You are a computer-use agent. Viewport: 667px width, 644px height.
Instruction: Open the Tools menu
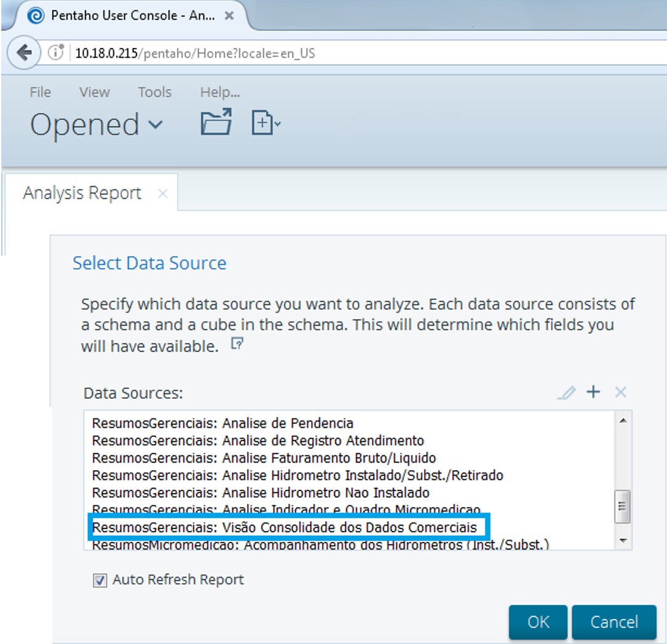click(x=154, y=92)
